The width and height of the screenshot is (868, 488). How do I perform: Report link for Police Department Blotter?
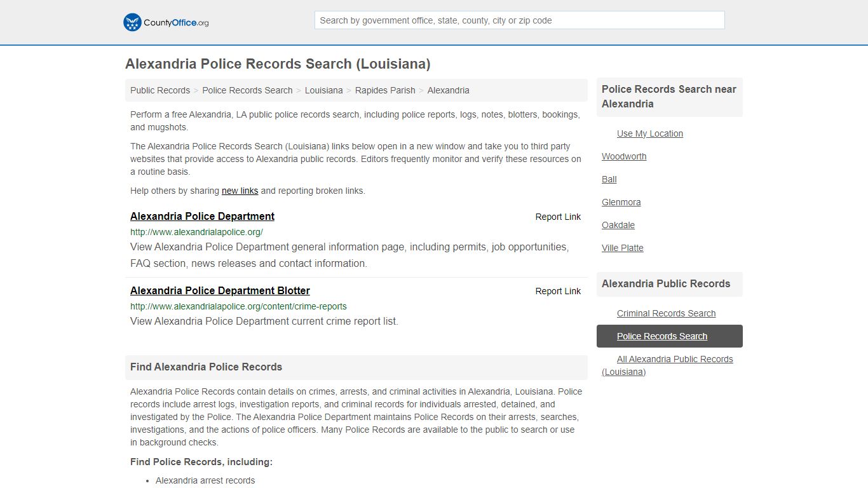coord(558,291)
